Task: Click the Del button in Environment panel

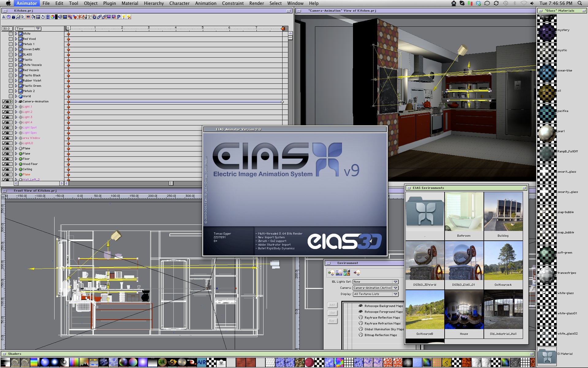Action: 332,313
